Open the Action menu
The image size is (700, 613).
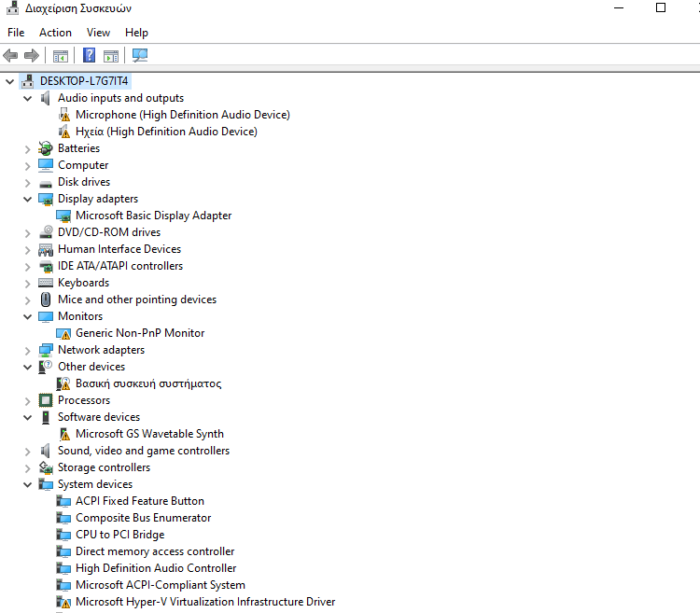click(55, 33)
